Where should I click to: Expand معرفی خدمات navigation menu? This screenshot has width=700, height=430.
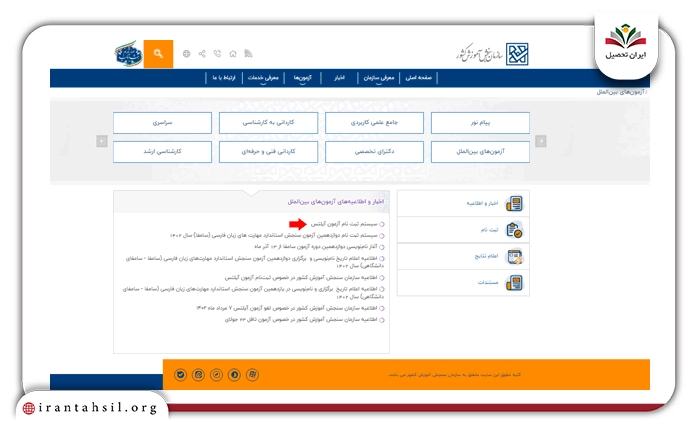click(263, 78)
